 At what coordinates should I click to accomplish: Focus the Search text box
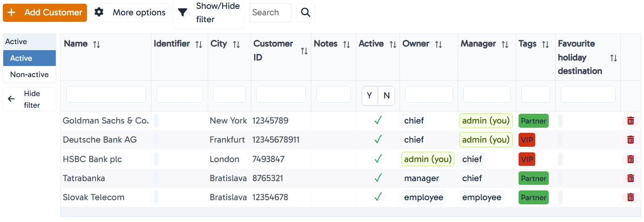[270, 13]
